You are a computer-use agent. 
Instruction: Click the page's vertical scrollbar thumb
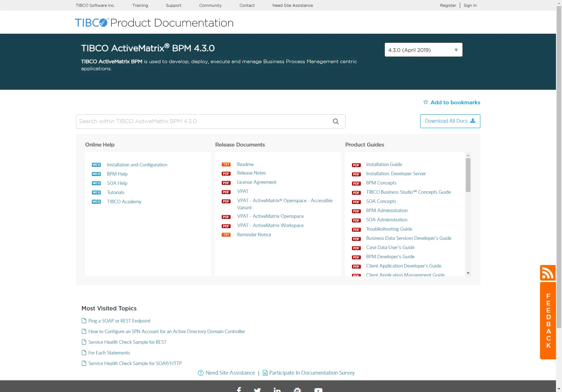coord(559,167)
